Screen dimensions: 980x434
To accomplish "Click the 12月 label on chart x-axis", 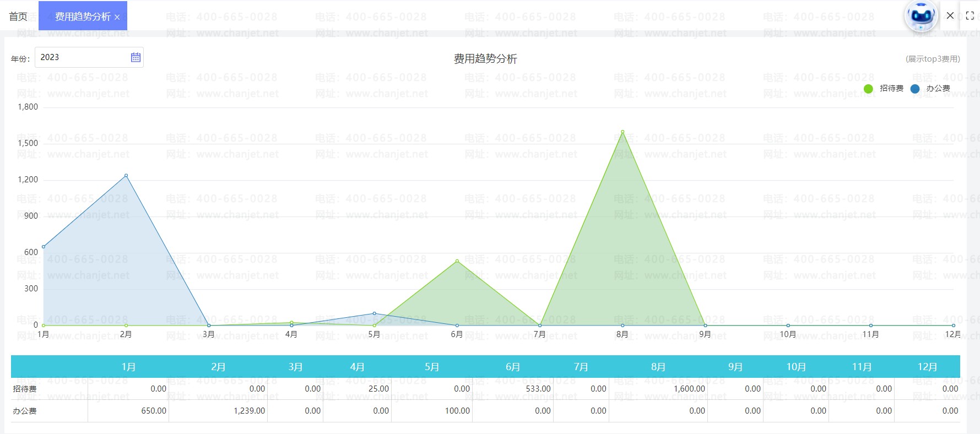I will (x=953, y=334).
